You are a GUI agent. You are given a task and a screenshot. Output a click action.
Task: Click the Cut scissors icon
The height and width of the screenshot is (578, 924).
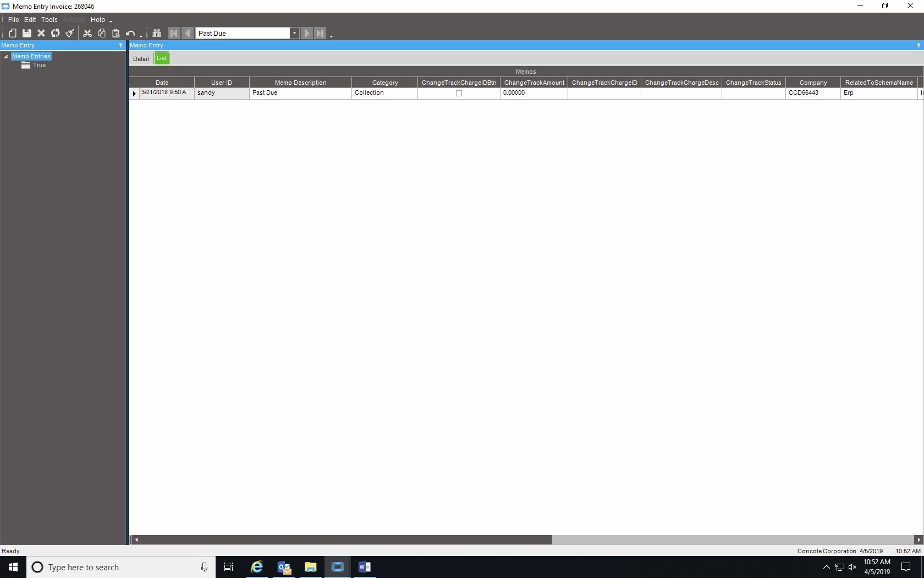click(x=87, y=33)
